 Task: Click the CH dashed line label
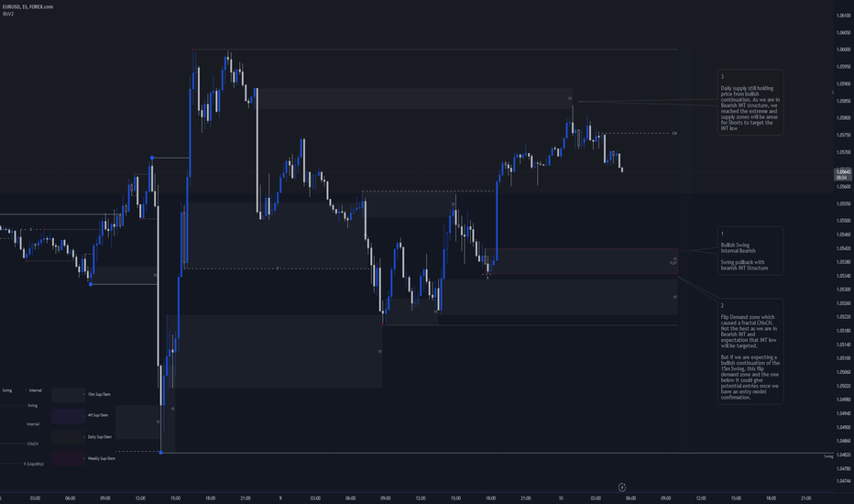(x=674, y=134)
